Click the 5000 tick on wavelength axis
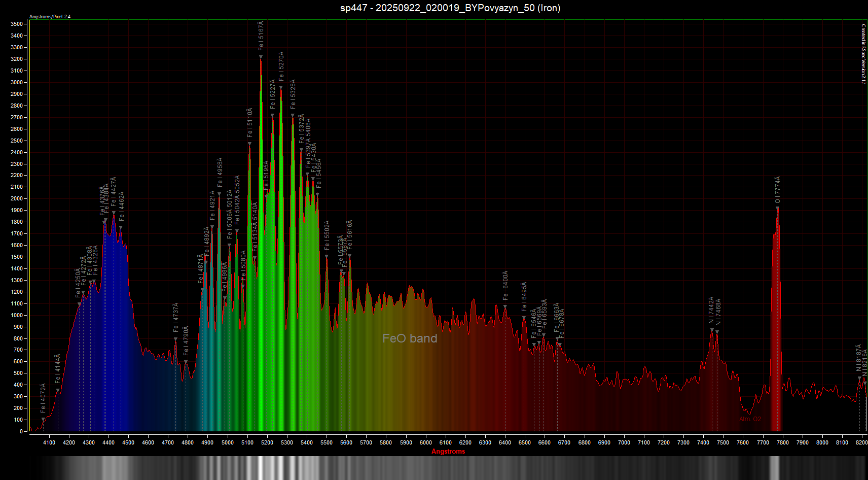This screenshot has height=480, width=868. tap(227, 442)
